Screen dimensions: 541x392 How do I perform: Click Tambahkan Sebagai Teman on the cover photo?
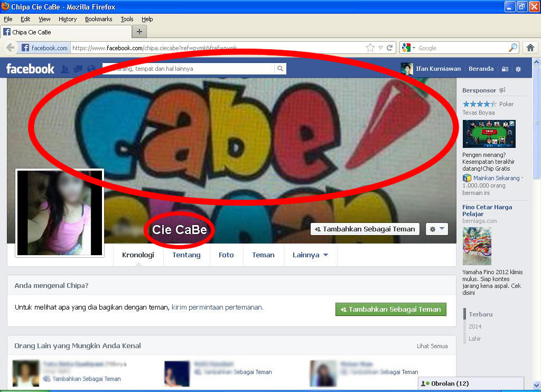tap(365, 229)
